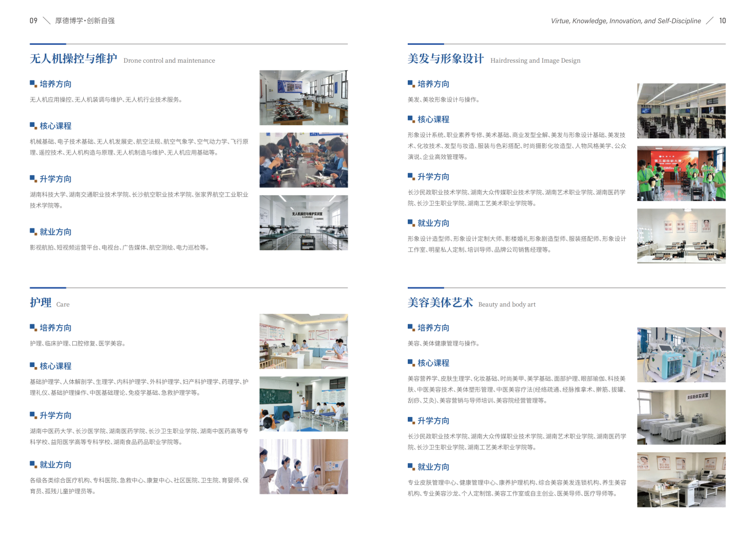Viewport: 756px width, 537px height.
Task: Open photo of beauty beds with 实训室 sign
Action: click(681, 417)
